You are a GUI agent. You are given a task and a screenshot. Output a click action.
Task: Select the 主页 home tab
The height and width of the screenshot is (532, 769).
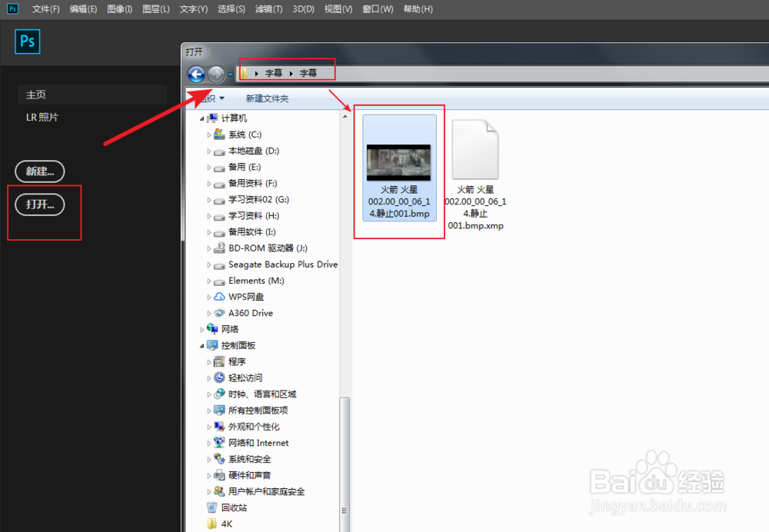coord(92,94)
